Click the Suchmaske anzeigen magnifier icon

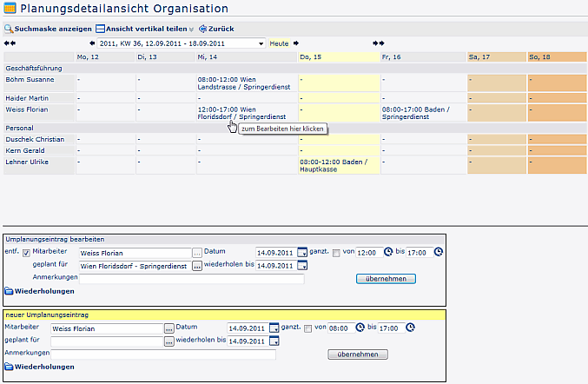click(x=9, y=29)
